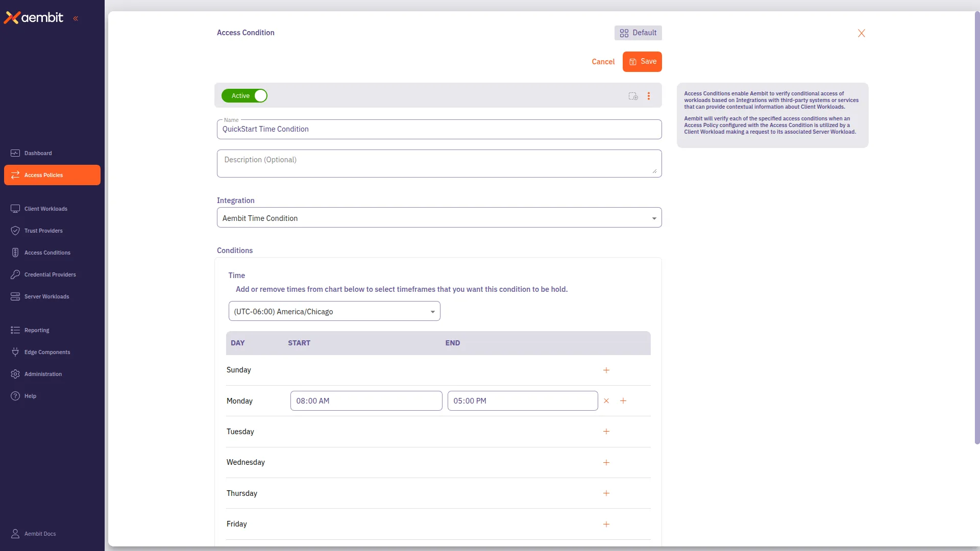Save the access condition
The height and width of the screenshot is (551, 980).
click(x=642, y=62)
